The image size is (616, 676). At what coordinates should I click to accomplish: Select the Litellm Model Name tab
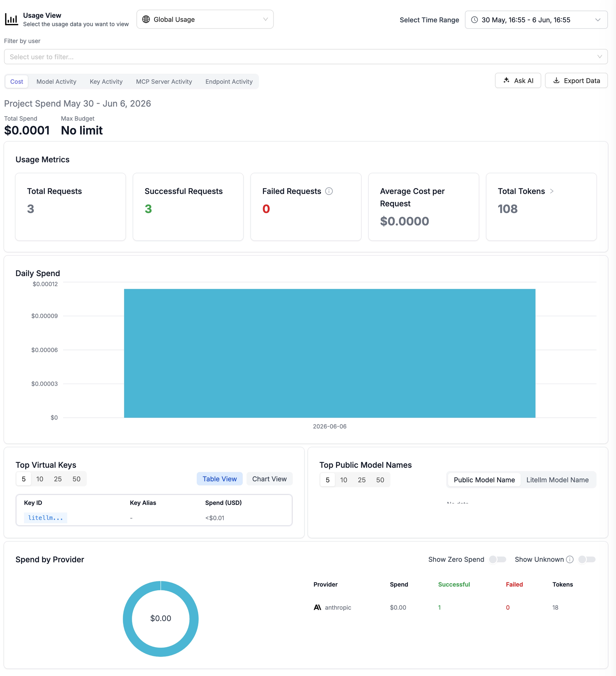557,480
